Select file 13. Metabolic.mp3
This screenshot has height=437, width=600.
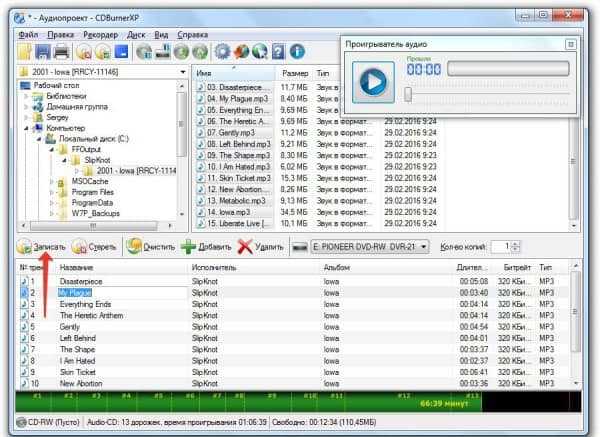[x=236, y=201]
